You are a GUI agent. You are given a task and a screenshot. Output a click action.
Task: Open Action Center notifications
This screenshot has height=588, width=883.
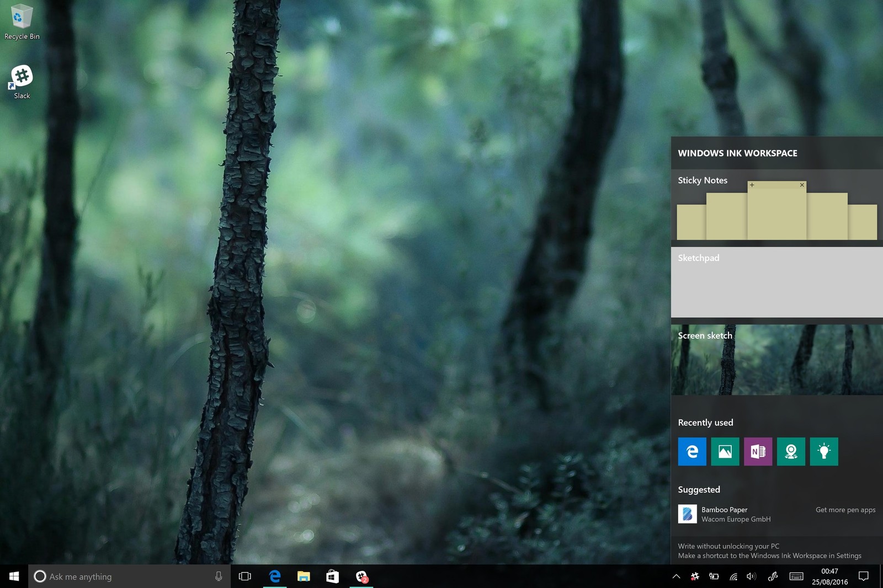(x=865, y=576)
